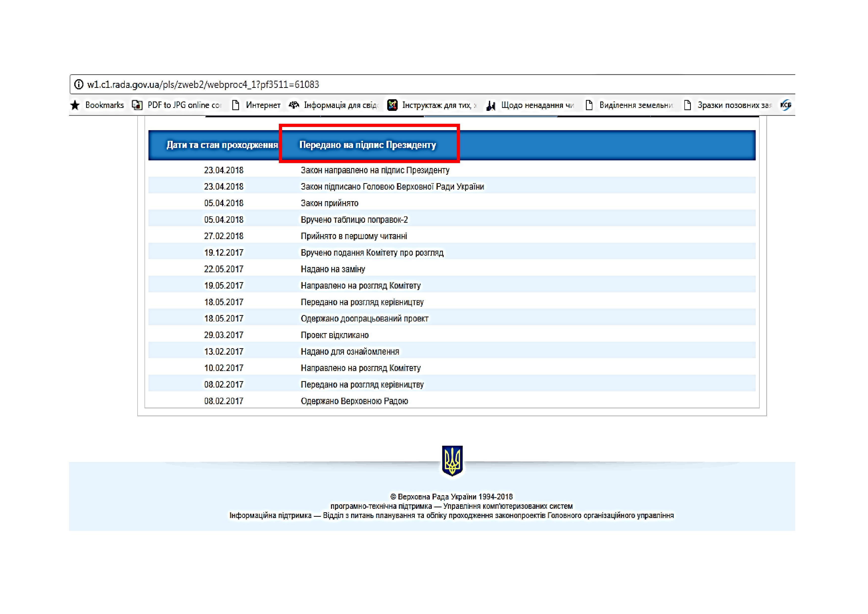Open the PDF to JPG online bookmark
The image size is (868, 614).
185,105
